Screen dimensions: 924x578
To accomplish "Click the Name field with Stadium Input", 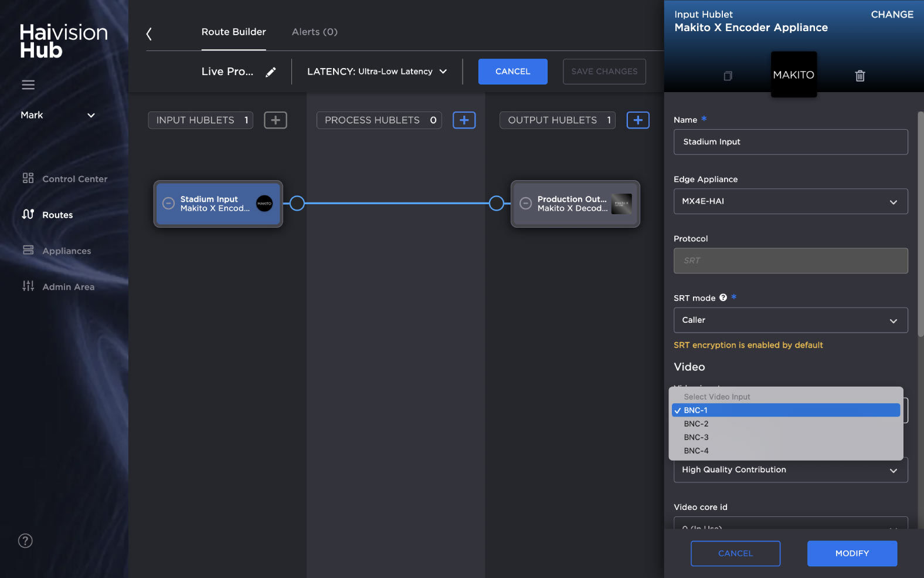I will point(790,142).
